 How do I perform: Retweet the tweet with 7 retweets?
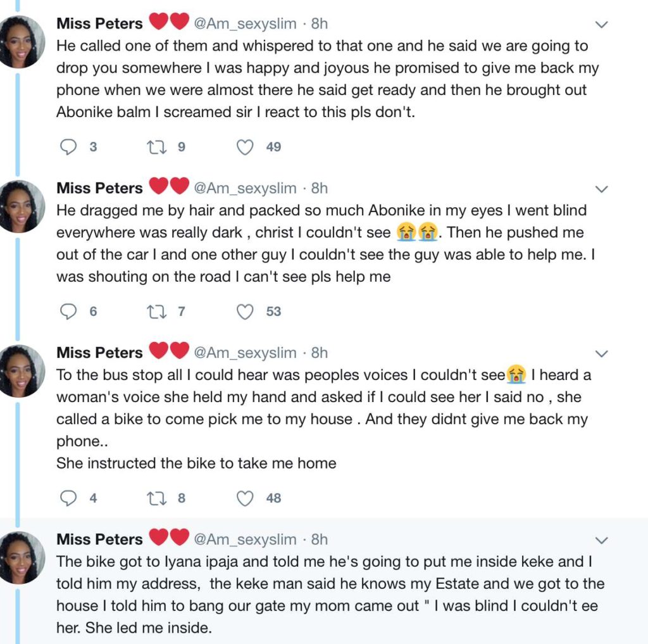click(x=155, y=312)
